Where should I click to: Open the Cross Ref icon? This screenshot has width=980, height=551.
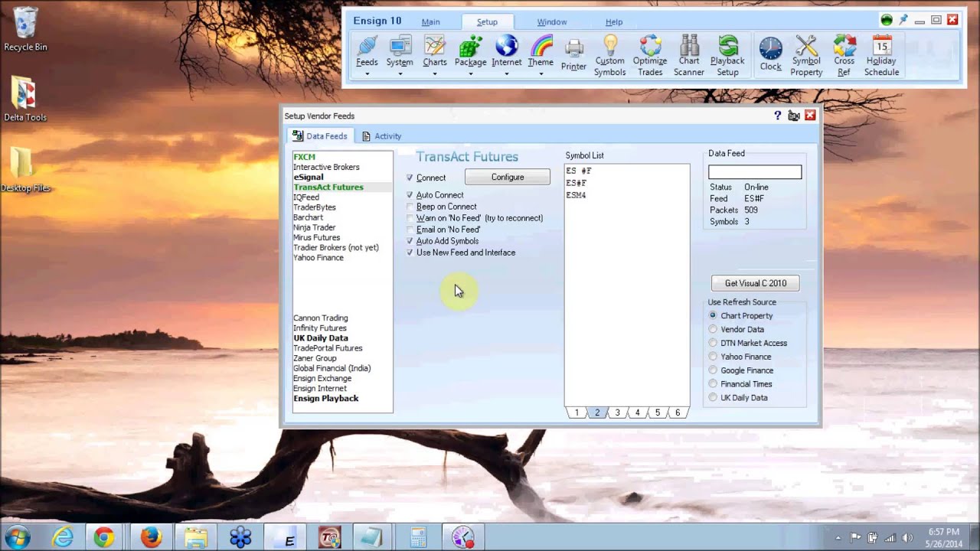844,44
